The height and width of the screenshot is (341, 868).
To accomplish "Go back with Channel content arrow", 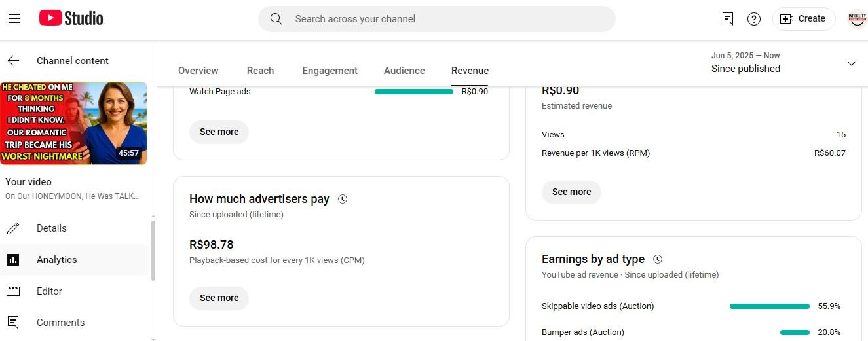I will tap(13, 61).
